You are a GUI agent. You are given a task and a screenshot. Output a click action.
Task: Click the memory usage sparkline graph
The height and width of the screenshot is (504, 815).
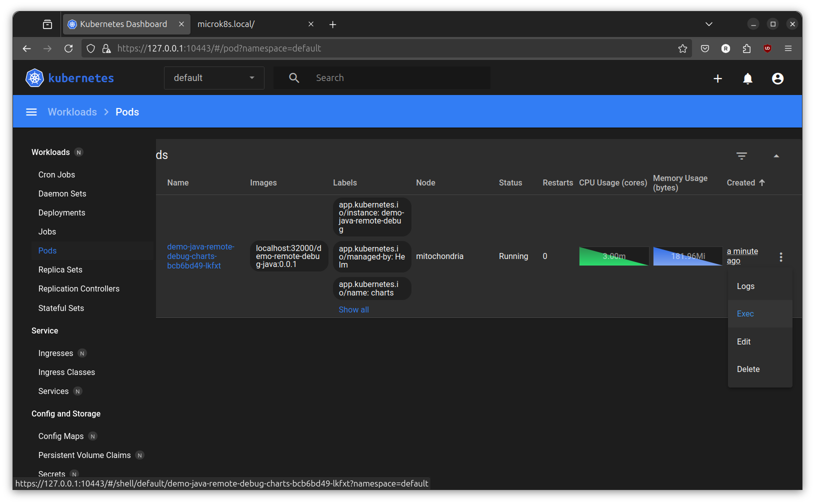(687, 256)
